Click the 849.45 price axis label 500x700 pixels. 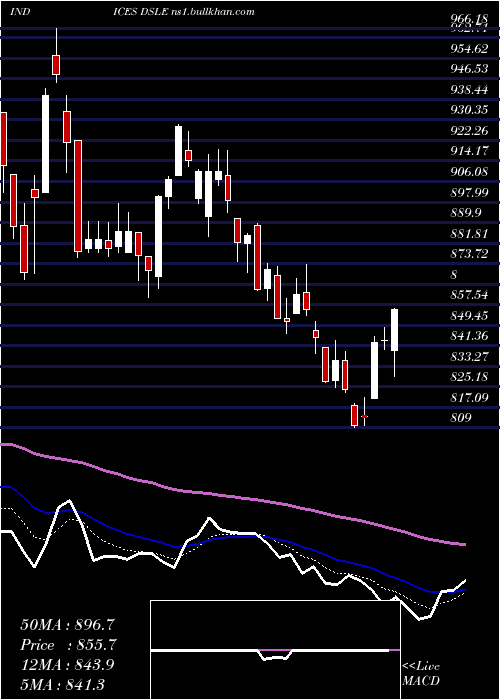[469, 316]
